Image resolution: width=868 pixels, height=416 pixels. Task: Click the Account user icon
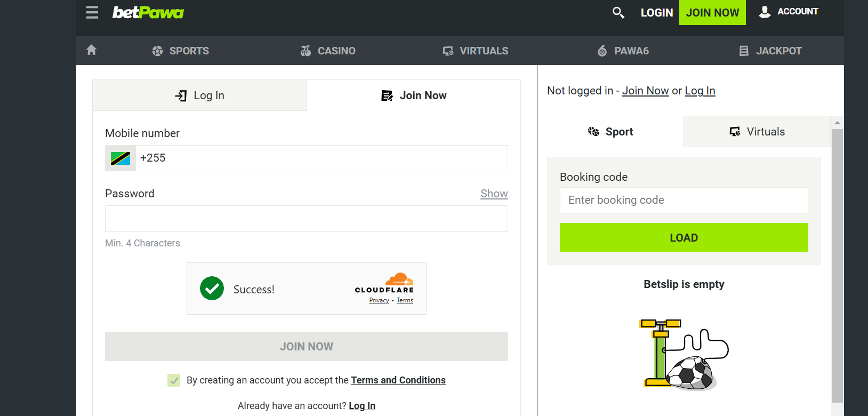point(765,12)
